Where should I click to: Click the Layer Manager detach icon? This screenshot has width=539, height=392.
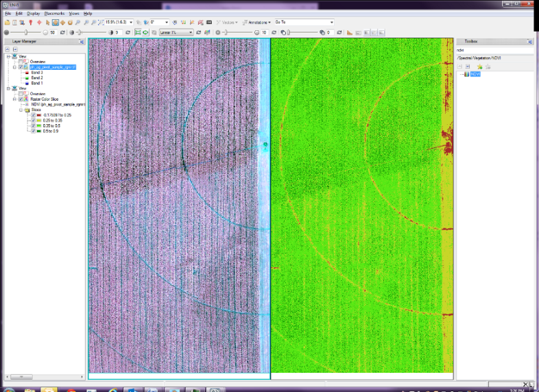82,42
